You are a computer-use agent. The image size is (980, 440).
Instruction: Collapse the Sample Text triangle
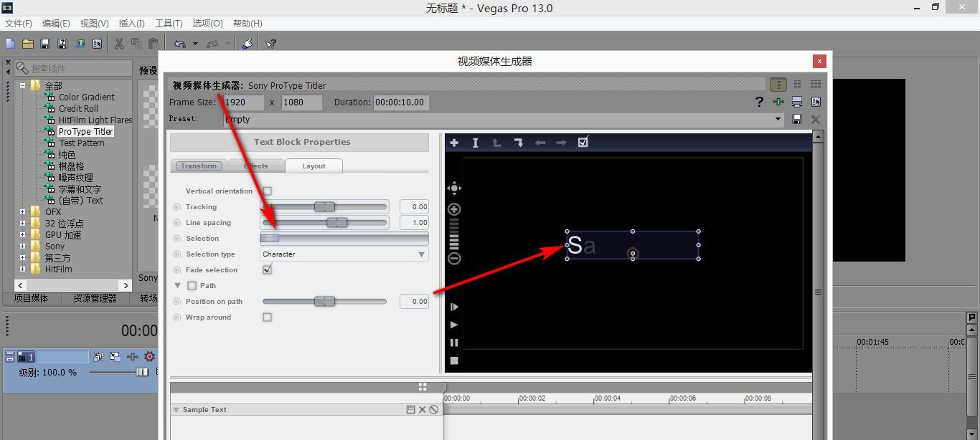(x=176, y=410)
